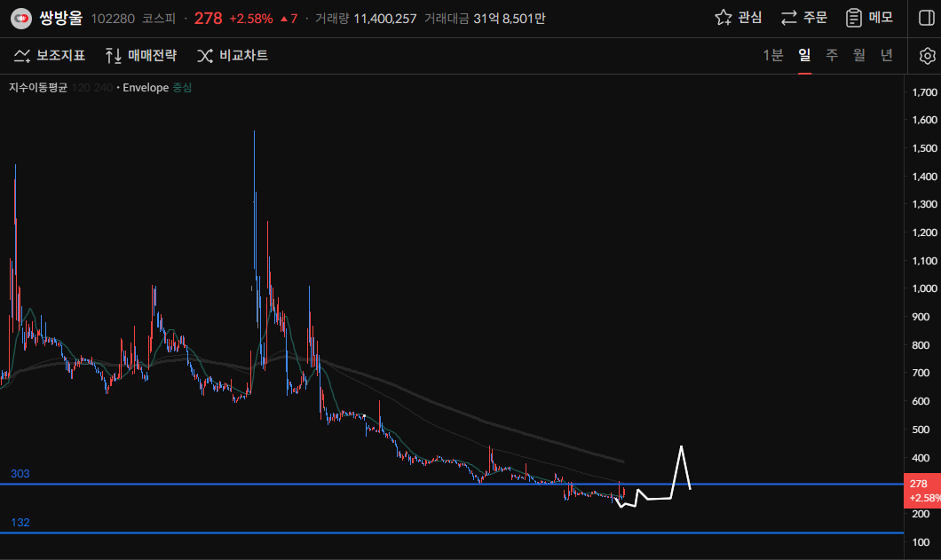
Task: Open the 매매전략 trading strategy menu
Action: (x=140, y=56)
